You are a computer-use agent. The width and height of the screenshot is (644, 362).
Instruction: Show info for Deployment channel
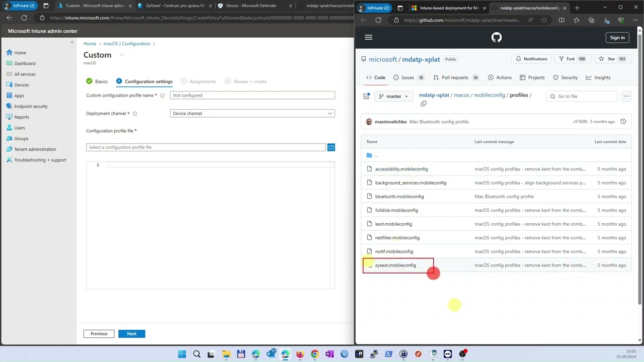click(134, 114)
